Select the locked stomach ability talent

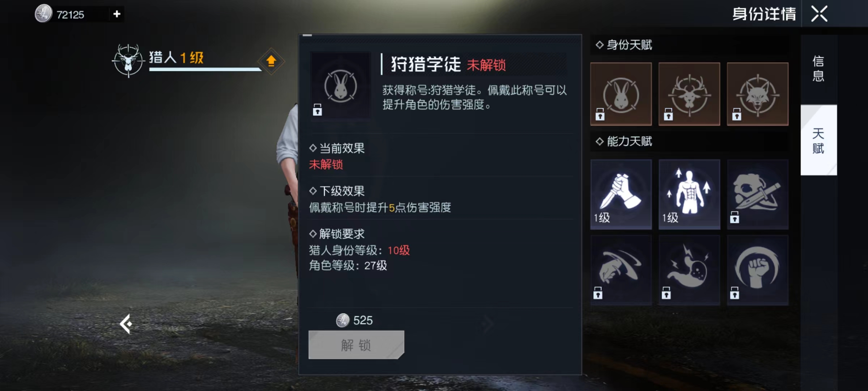point(689,270)
